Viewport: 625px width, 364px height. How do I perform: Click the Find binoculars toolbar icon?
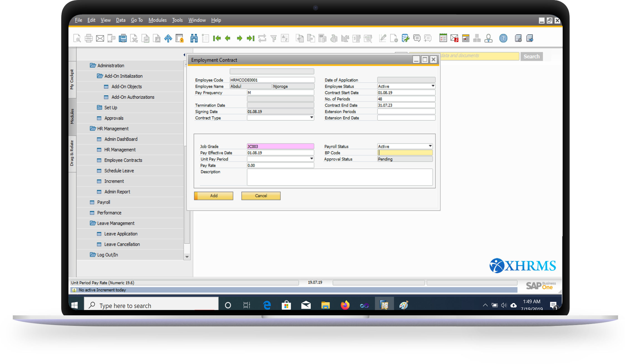point(194,38)
